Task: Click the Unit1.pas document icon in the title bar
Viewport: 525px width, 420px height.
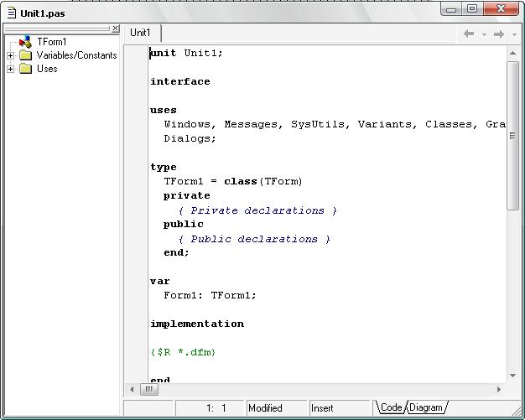Action: 12,13
